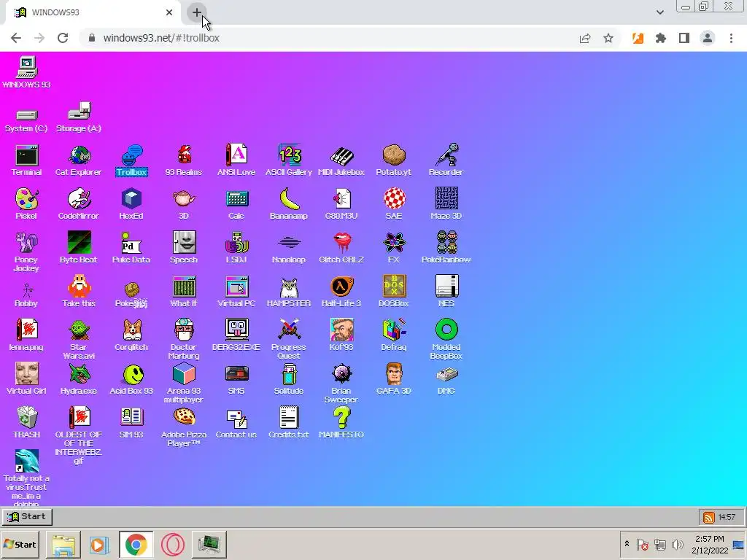Launch the NES console icon

[446, 292]
